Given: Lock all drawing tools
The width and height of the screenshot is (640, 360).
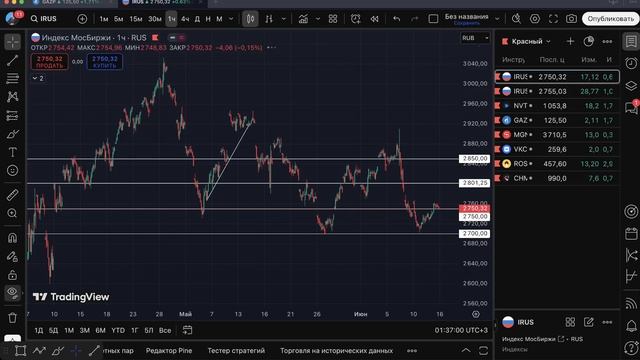Looking at the screenshot, I should pyautogui.click(x=13, y=275).
